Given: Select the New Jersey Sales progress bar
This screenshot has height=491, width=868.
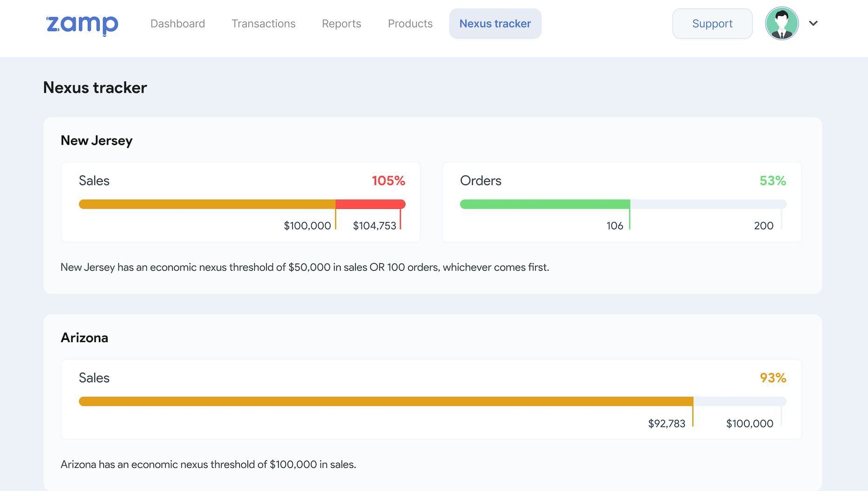Looking at the screenshot, I should pos(242,204).
